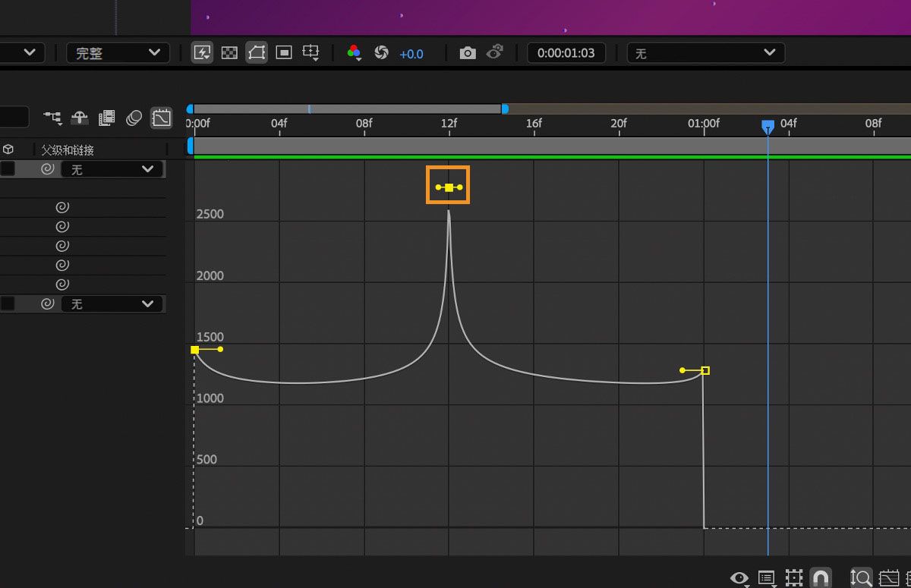The height and width of the screenshot is (588, 911).
Task: Toggle auto-zoom graph height icon
Action: pos(861,578)
